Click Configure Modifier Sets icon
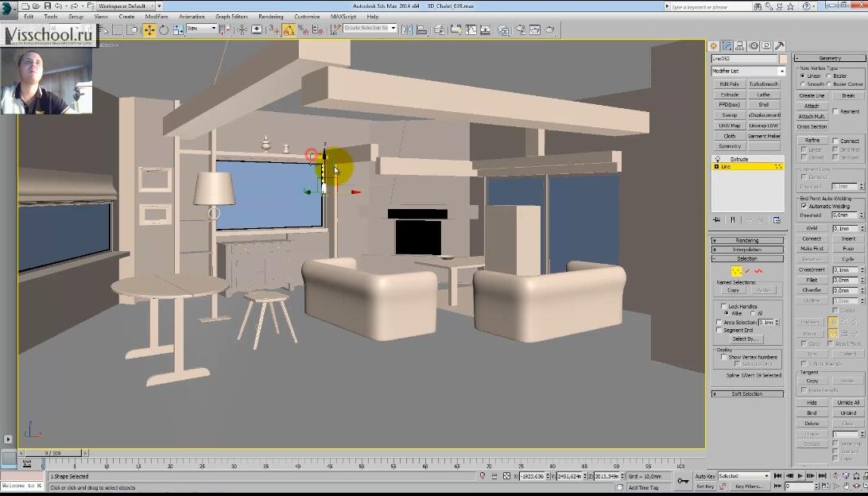The width and height of the screenshot is (868, 496). coord(777,219)
